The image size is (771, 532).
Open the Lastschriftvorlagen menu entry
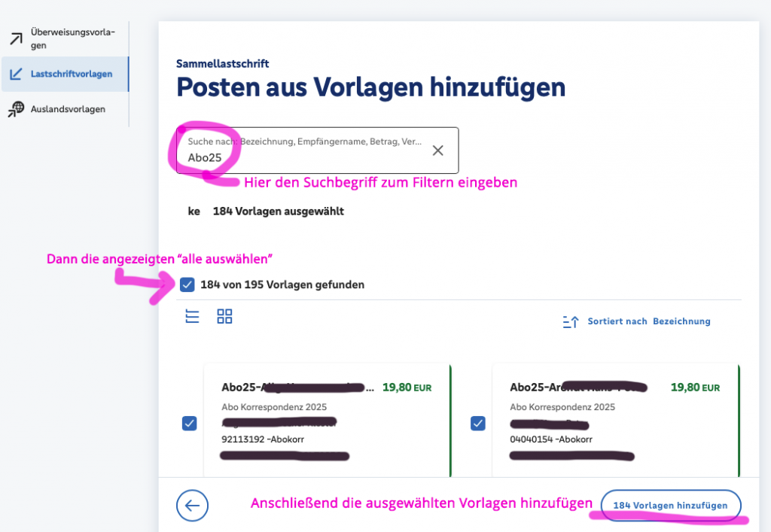(x=72, y=74)
